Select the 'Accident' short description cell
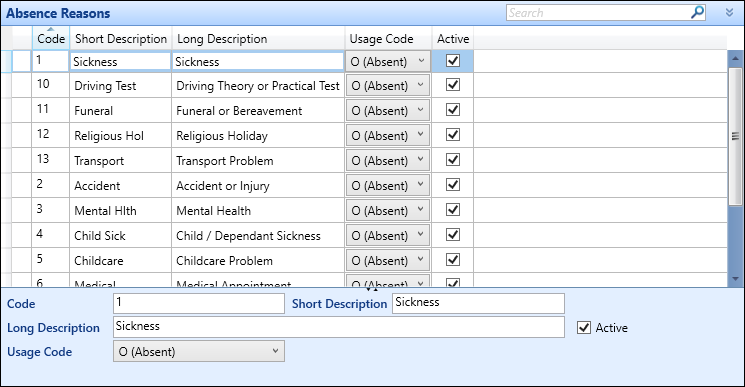The width and height of the screenshot is (745, 387). tap(120, 186)
